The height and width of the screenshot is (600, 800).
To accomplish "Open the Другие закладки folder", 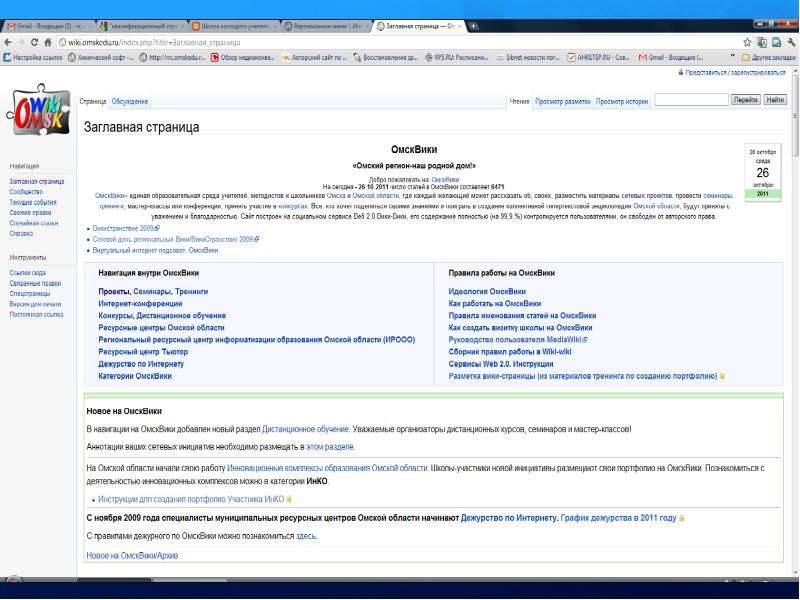I will [769, 58].
